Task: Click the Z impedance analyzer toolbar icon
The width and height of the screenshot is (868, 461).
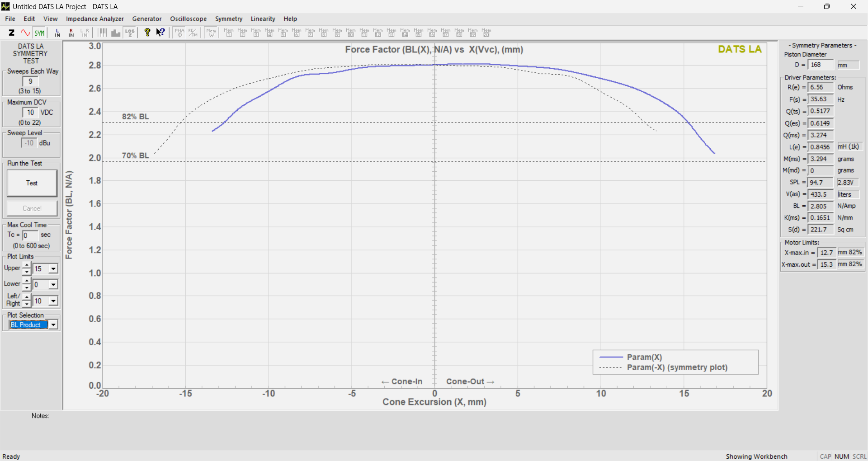Action: 12,33
